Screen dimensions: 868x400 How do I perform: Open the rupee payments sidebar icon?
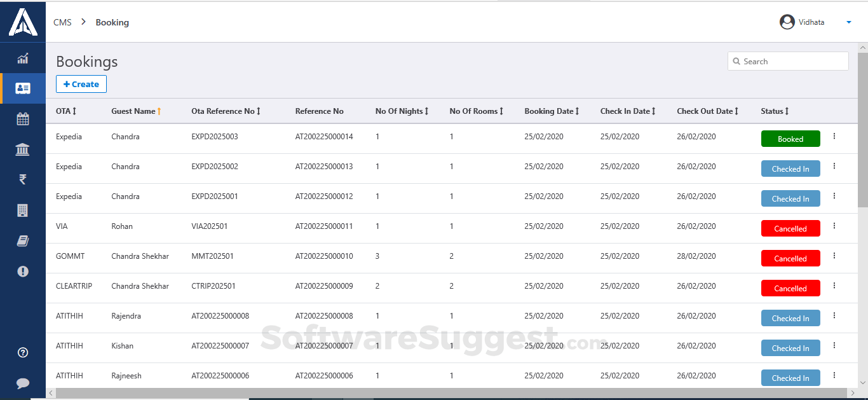coord(23,179)
